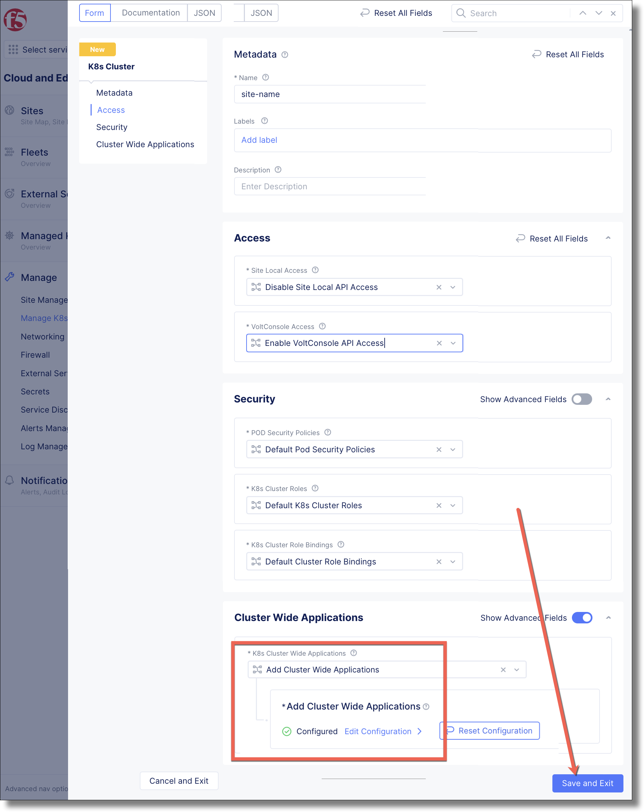Toggle Show Advanced Fields in Cluster Wide Applications

(x=582, y=618)
